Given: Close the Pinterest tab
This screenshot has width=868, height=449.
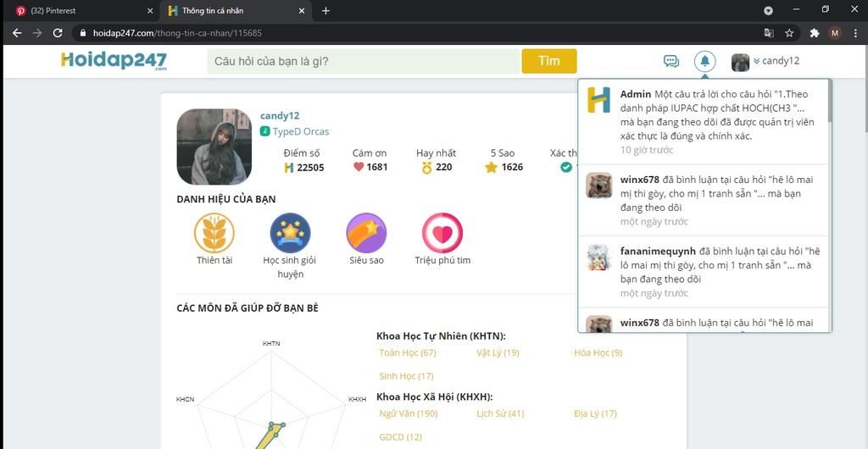Looking at the screenshot, I should (150, 10).
